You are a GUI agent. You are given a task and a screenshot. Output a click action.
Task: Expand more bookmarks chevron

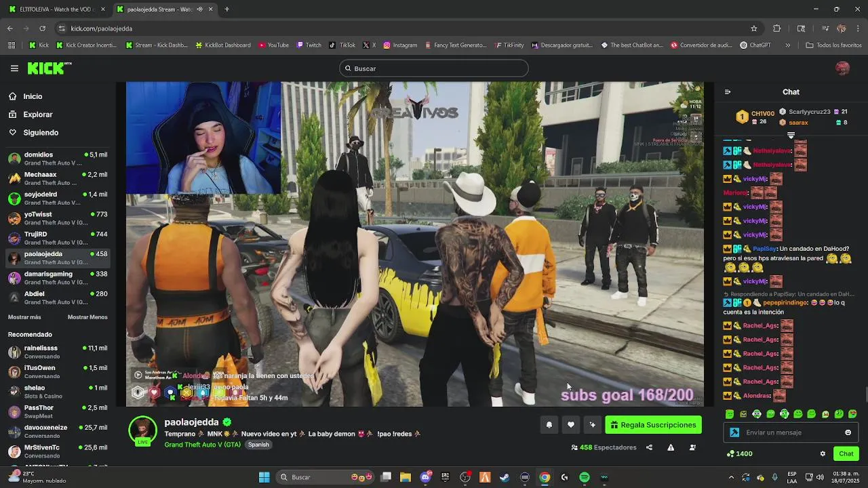click(x=787, y=45)
